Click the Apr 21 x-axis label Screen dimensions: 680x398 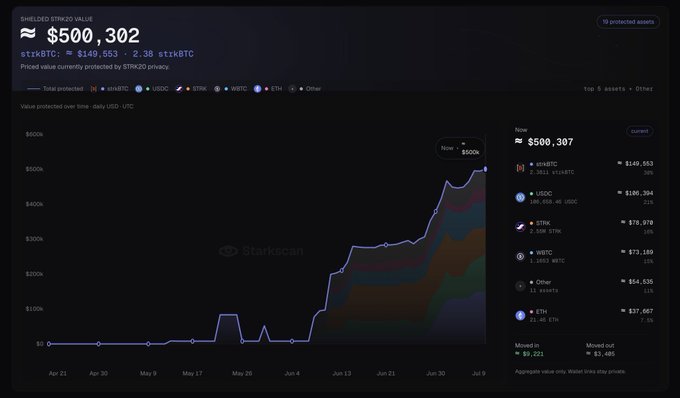pos(58,373)
